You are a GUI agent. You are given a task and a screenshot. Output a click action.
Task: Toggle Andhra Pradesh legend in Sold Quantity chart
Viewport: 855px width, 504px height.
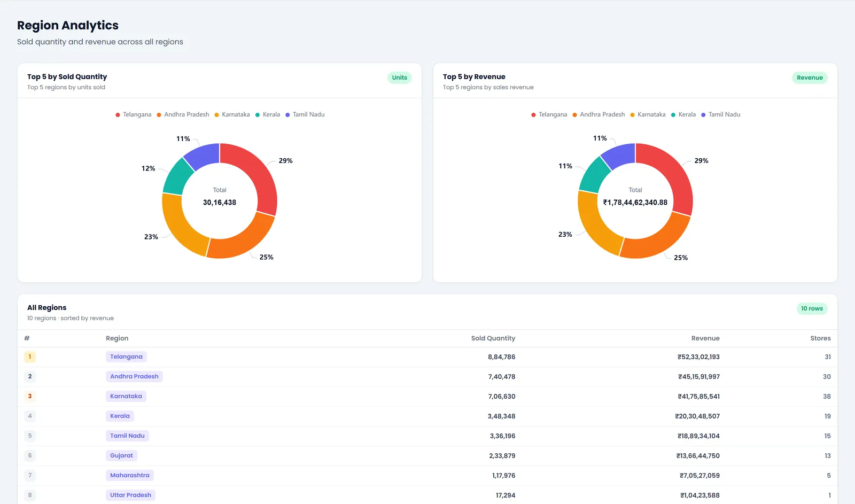tap(183, 114)
